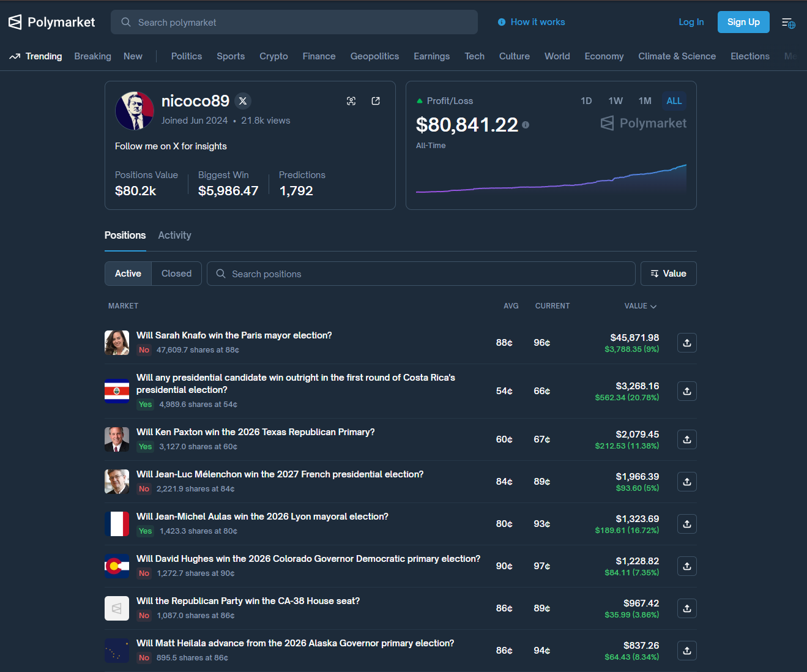The width and height of the screenshot is (807, 672).
Task: Switch to the Activity tab
Action: click(174, 235)
